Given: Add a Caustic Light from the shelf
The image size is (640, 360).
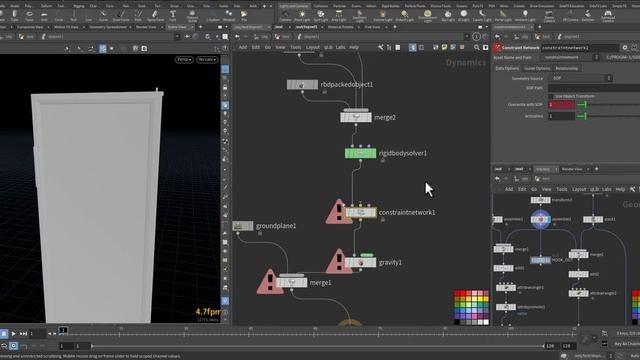Looking at the screenshot, I should click(x=482, y=16).
